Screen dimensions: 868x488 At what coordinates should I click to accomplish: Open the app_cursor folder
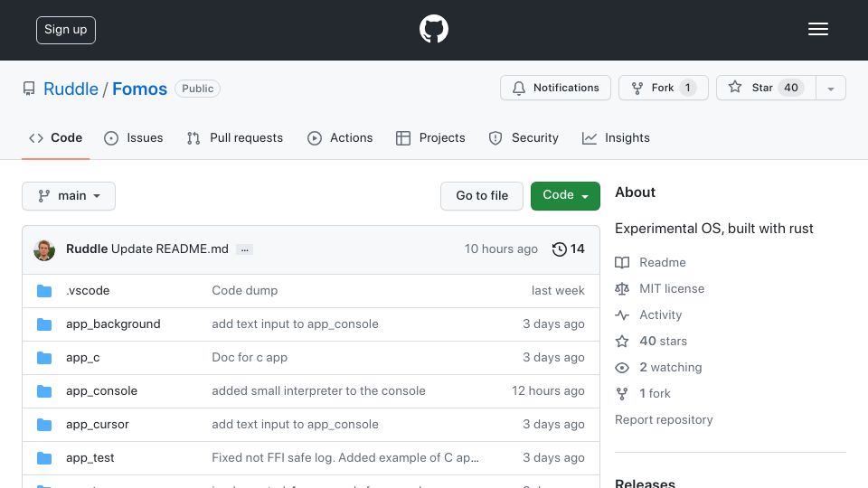(x=98, y=425)
